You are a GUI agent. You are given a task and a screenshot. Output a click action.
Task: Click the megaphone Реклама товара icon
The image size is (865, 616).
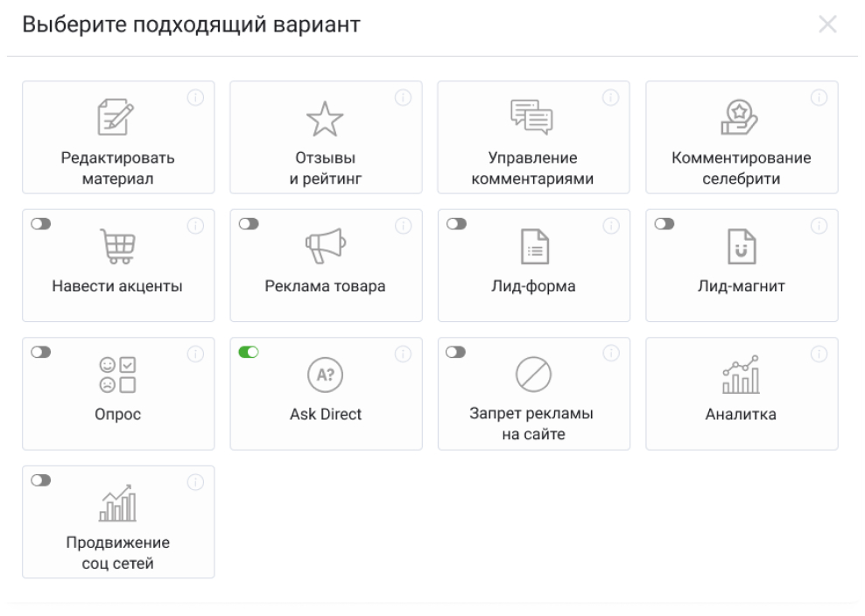[326, 248]
